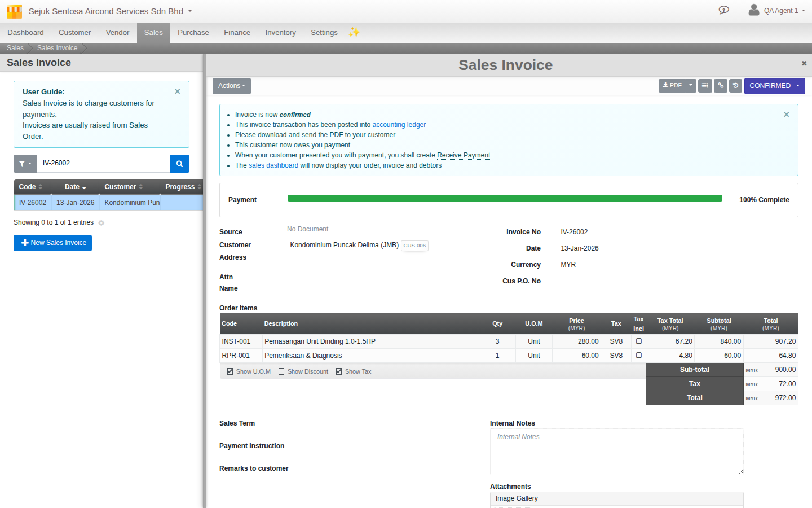Open the Inventory menu

click(x=280, y=33)
